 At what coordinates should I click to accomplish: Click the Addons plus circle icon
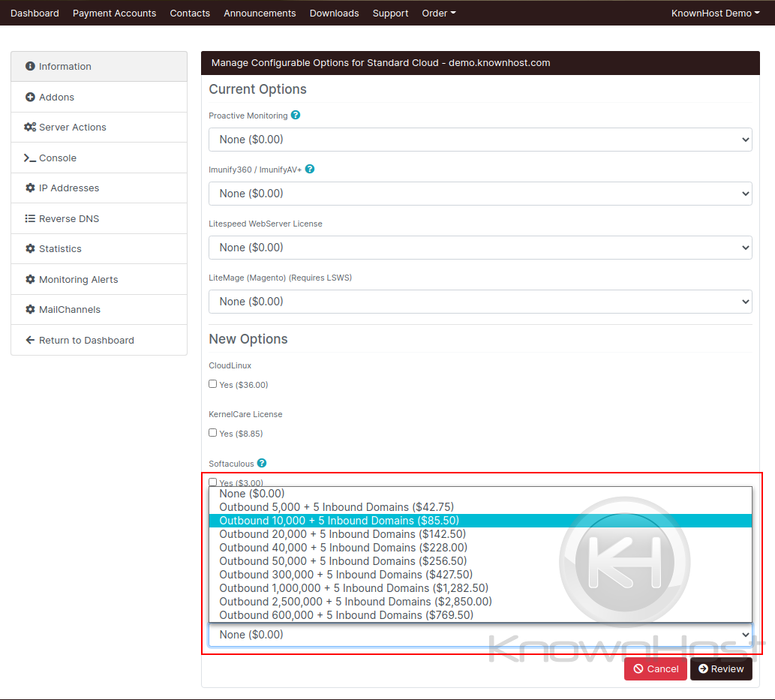[30, 97]
